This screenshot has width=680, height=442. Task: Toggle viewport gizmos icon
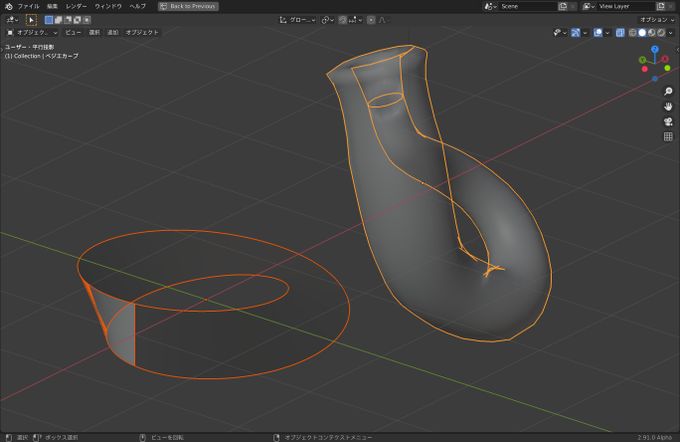click(x=575, y=33)
